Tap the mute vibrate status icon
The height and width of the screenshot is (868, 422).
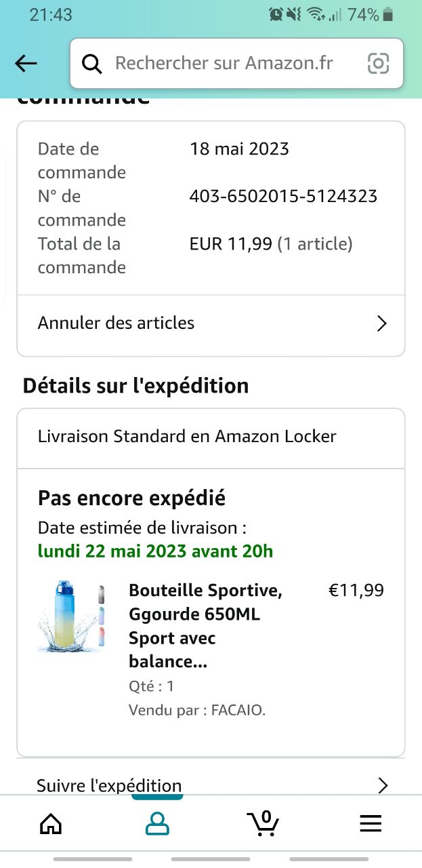coord(294,14)
